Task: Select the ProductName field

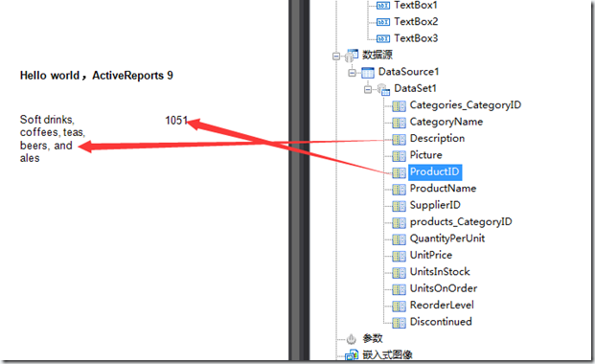Action: 443,189
